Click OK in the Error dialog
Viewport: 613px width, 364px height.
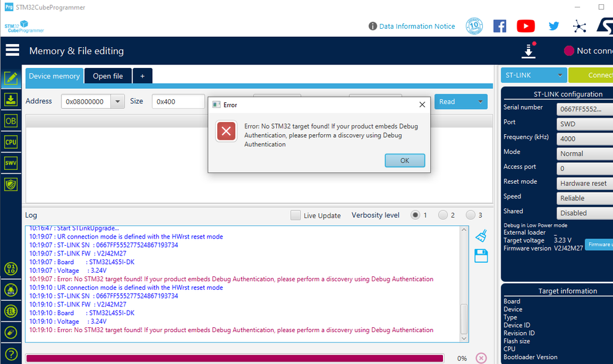point(404,161)
